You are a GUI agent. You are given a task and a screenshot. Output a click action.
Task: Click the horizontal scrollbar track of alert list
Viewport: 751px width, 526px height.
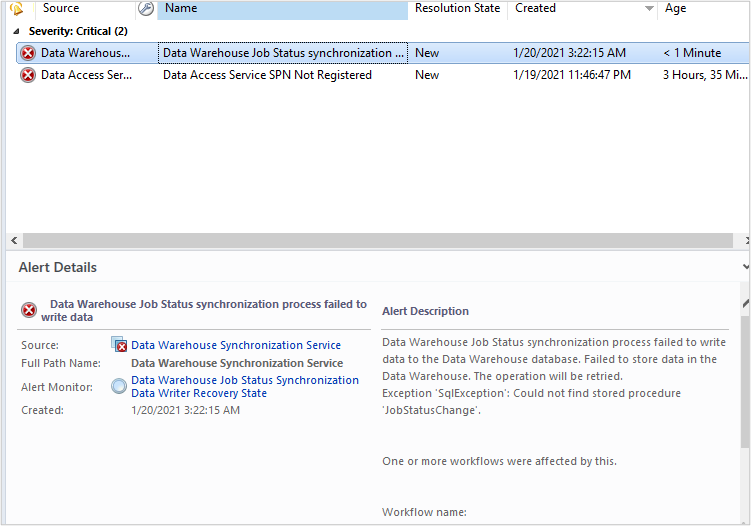[x=378, y=240]
